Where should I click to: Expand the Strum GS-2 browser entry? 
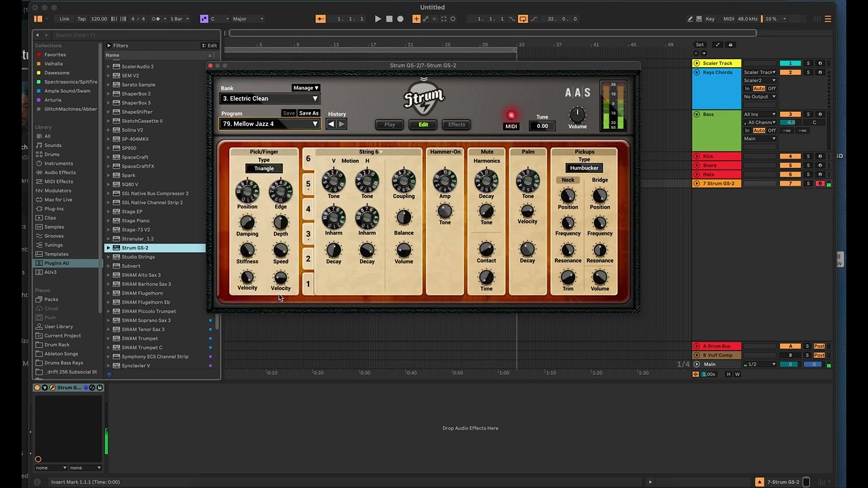click(108, 248)
